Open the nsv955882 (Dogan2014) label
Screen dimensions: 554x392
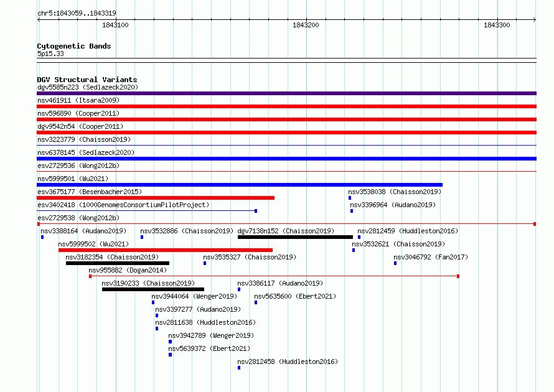point(128,270)
